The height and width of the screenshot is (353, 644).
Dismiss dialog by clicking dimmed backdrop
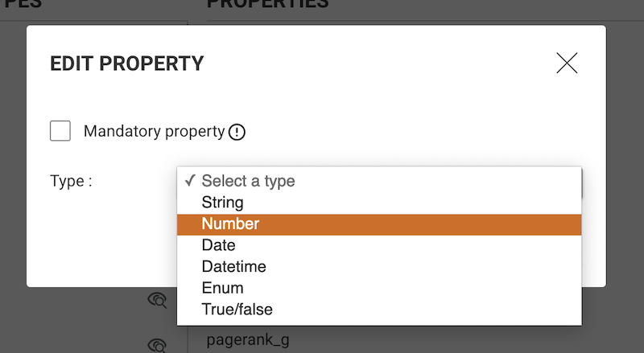[625, 164]
